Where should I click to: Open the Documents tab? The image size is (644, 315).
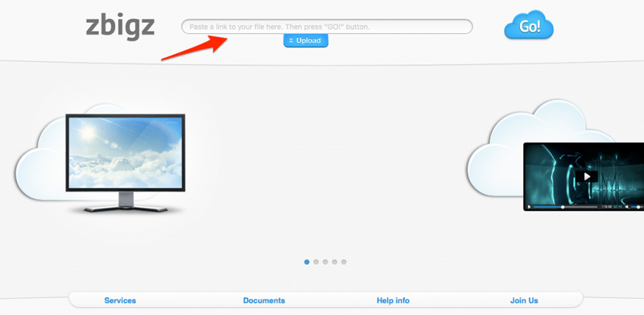264,300
